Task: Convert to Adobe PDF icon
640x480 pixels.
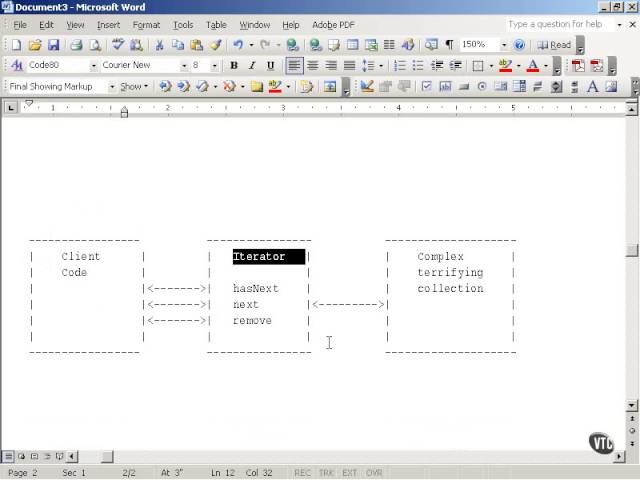Action: (578, 65)
